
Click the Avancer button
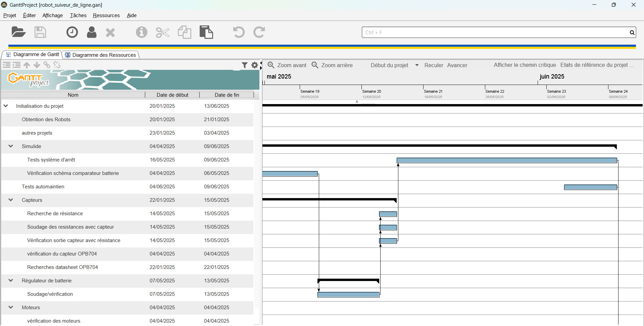coord(457,65)
